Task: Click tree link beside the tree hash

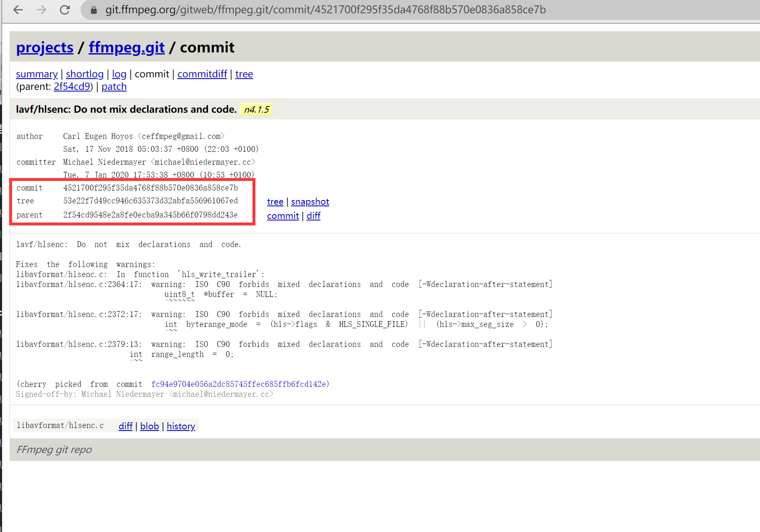Action: pyautogui.click(x=275, y=202)
